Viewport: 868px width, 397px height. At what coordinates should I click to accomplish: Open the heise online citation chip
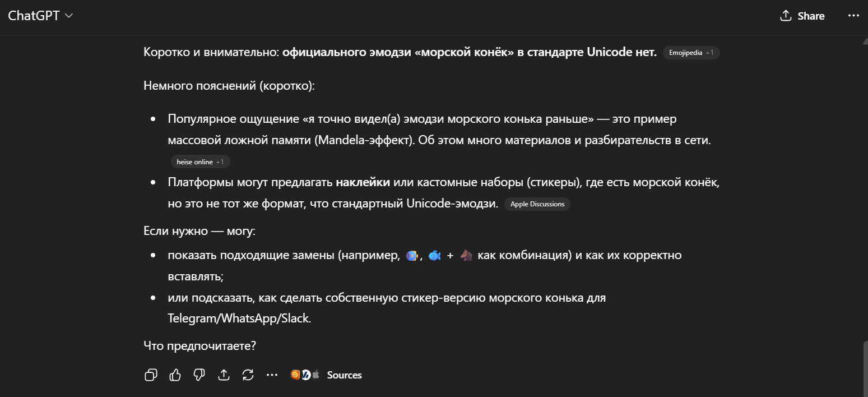click(x=200, y=162)
